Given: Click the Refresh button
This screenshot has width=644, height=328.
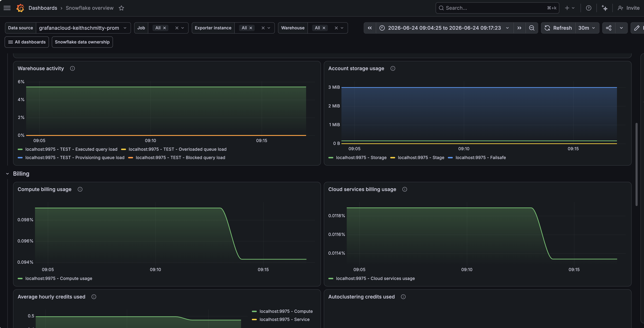Looking at the screenshot, I should (558, 28).
